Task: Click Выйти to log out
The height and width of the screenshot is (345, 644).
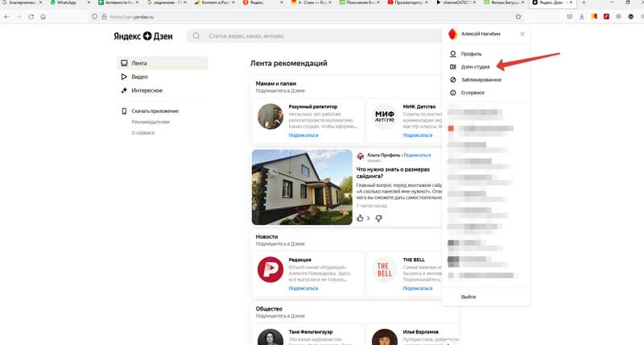Action: (469, 297)
